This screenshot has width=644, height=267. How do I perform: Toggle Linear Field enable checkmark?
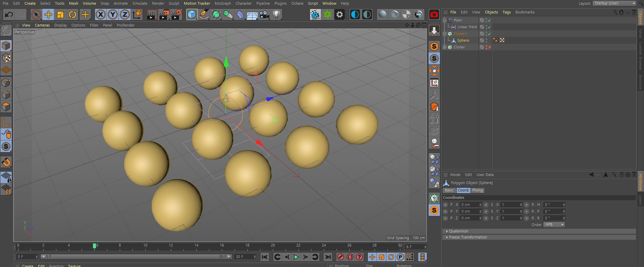tap(490, 27)
